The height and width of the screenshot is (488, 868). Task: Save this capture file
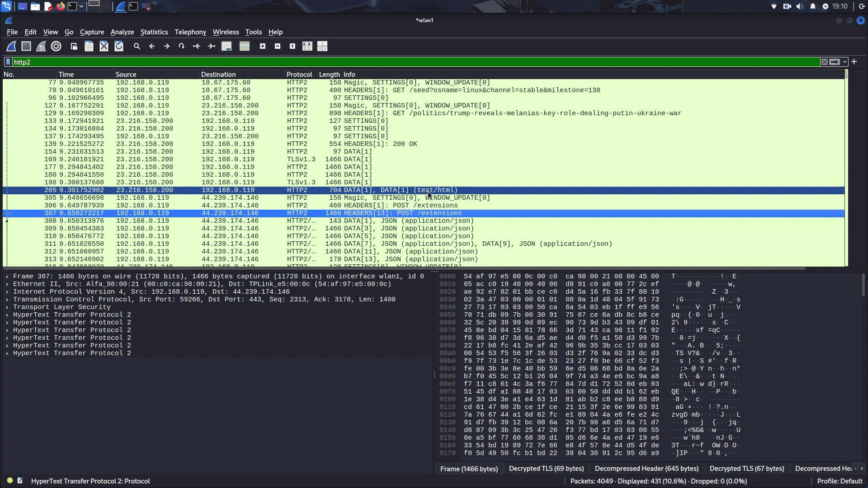tap(89, 46)
